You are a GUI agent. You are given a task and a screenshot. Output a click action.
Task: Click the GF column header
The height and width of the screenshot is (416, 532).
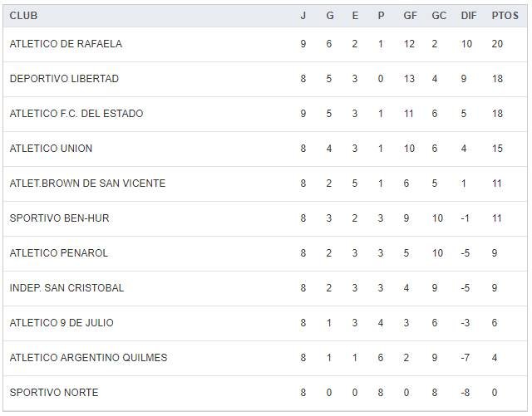click(x=411, y=16)
